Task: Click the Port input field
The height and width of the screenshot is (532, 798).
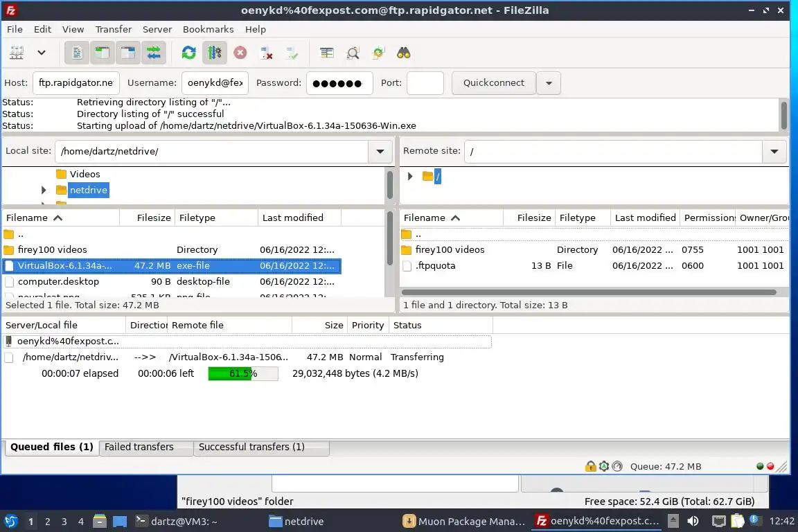Action: (425, 83)
